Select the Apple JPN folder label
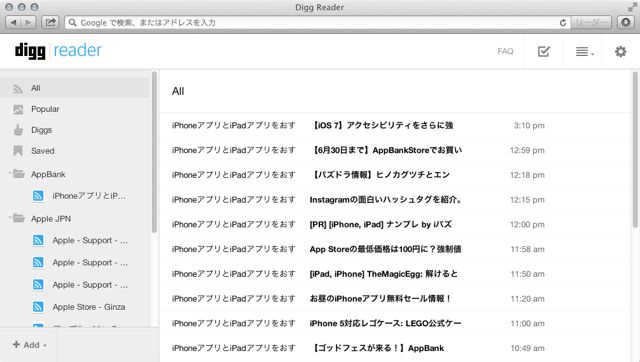Image resolution: width=640 pixels, height=362 pixels. [x=51, y=219]
